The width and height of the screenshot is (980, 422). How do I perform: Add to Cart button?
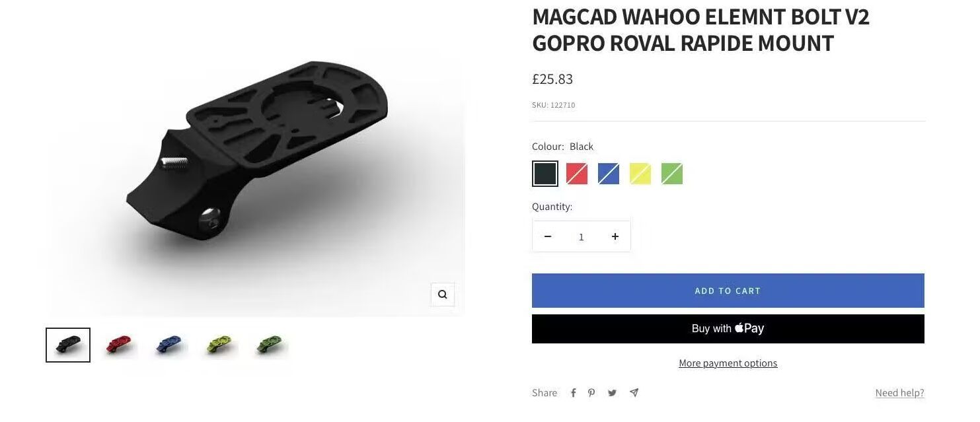coord(728,291)
